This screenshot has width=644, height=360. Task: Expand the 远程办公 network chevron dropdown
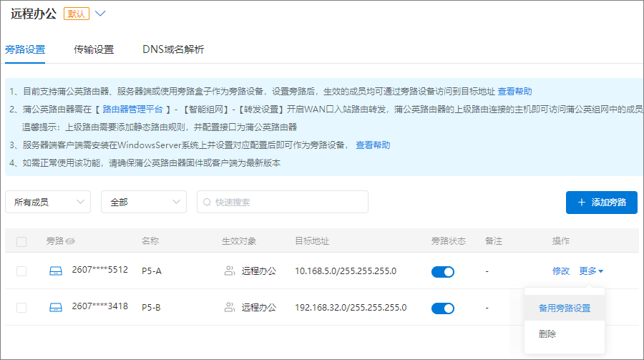pos(100,14)
